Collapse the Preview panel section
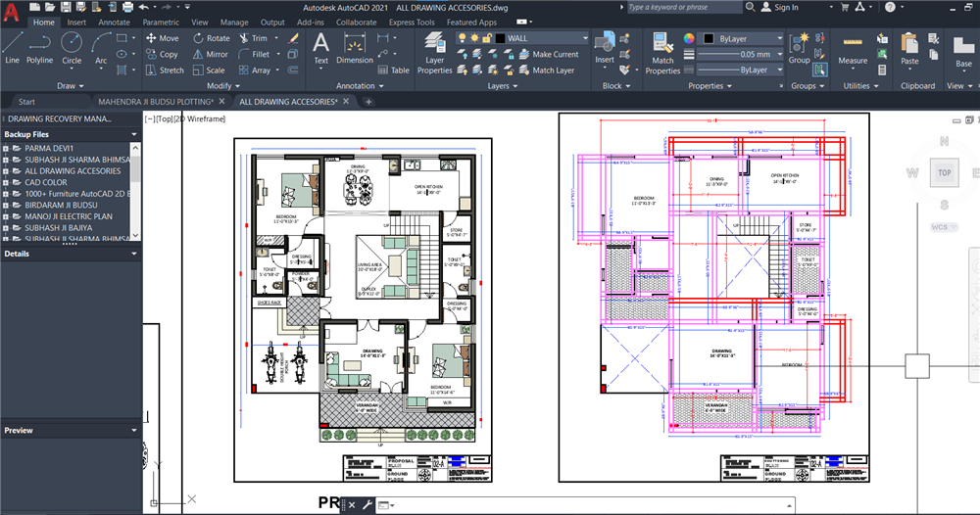The height and width of the screenshot is (515, 980). pos(134,430)
